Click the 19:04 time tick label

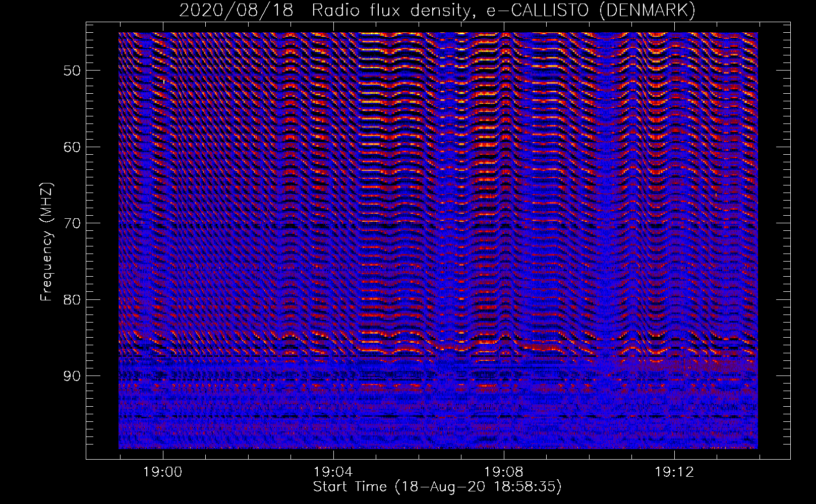(333, 472)
